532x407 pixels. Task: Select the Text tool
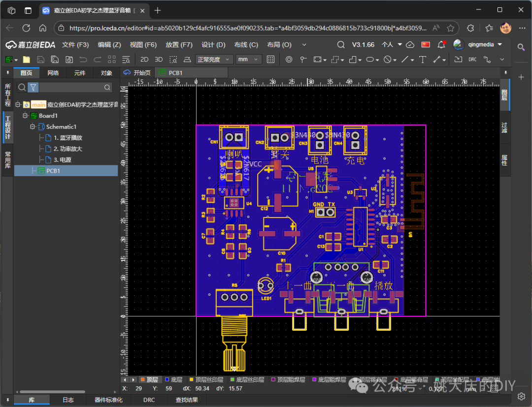[423, 60]
